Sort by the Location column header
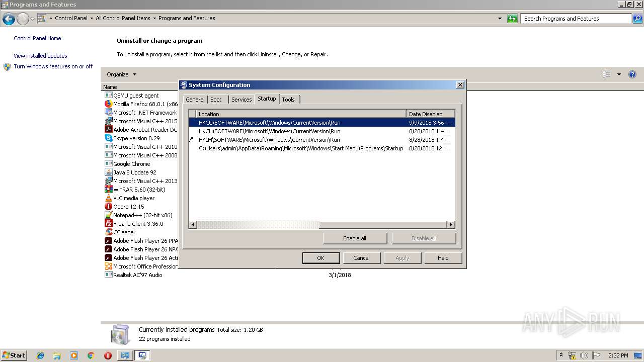 click(301, 114)
